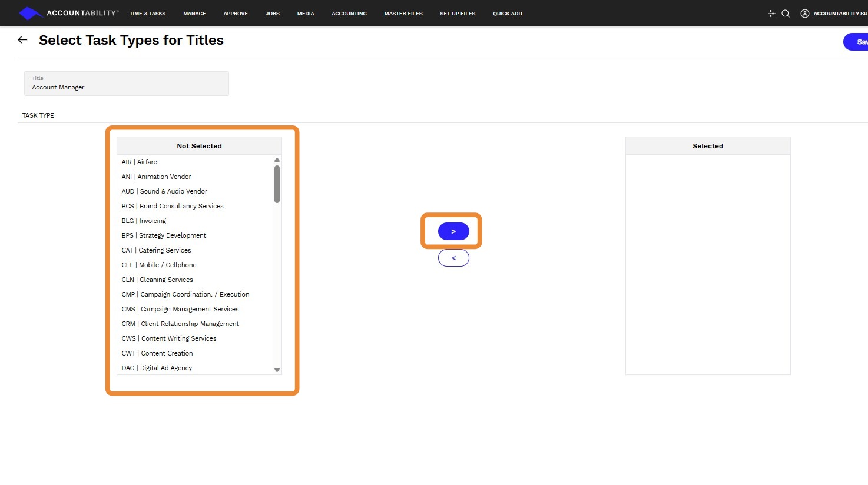This screenshot has height=485, width=868.
Task: Open the Approve menu
Action: click(x=236, y=14)
